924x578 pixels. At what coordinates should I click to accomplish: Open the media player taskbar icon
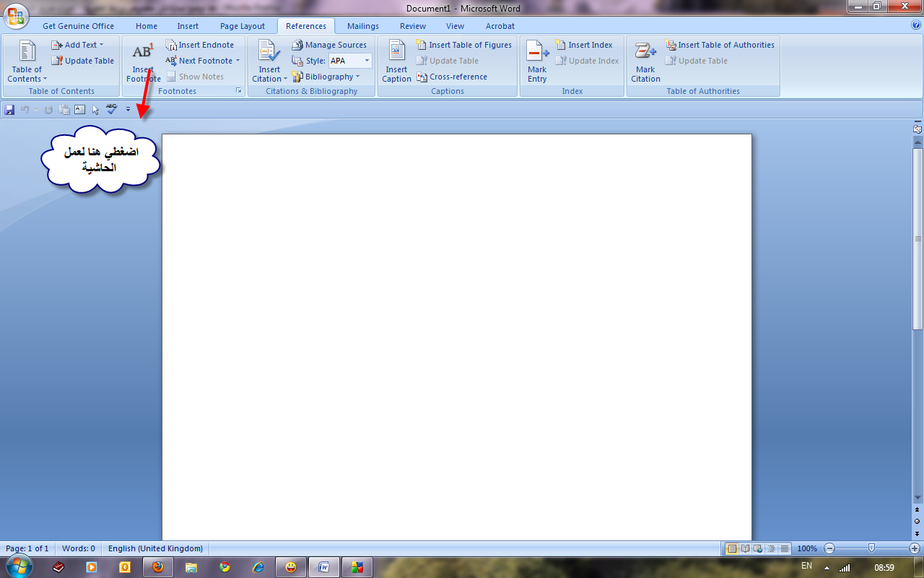point(92,567)
